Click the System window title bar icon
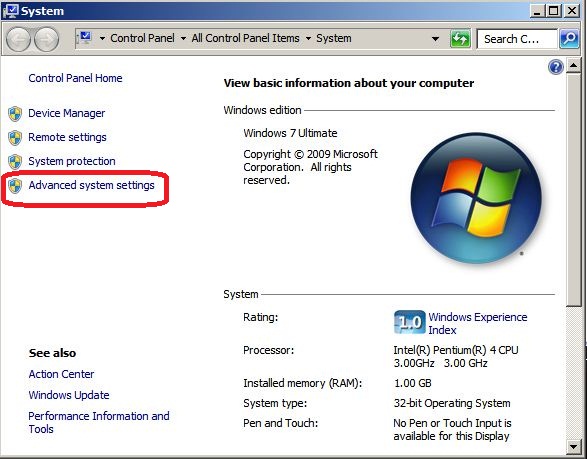 (x=10, y=10)
